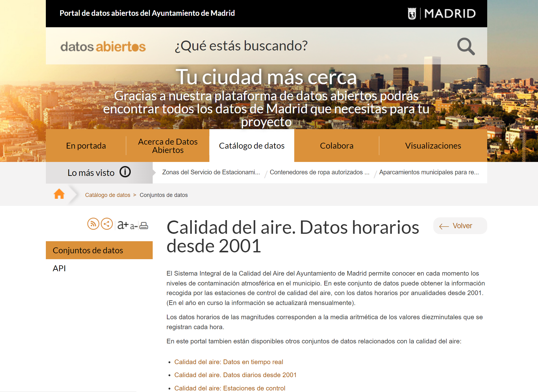Click the info icon beside Lo más visto
Viewport: 538px width, 392px height.
pos(125,172)
